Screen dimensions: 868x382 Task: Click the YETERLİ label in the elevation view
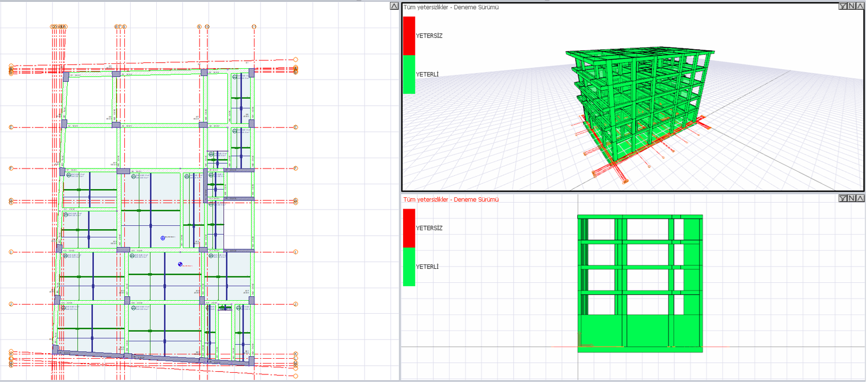pos(427,267)
